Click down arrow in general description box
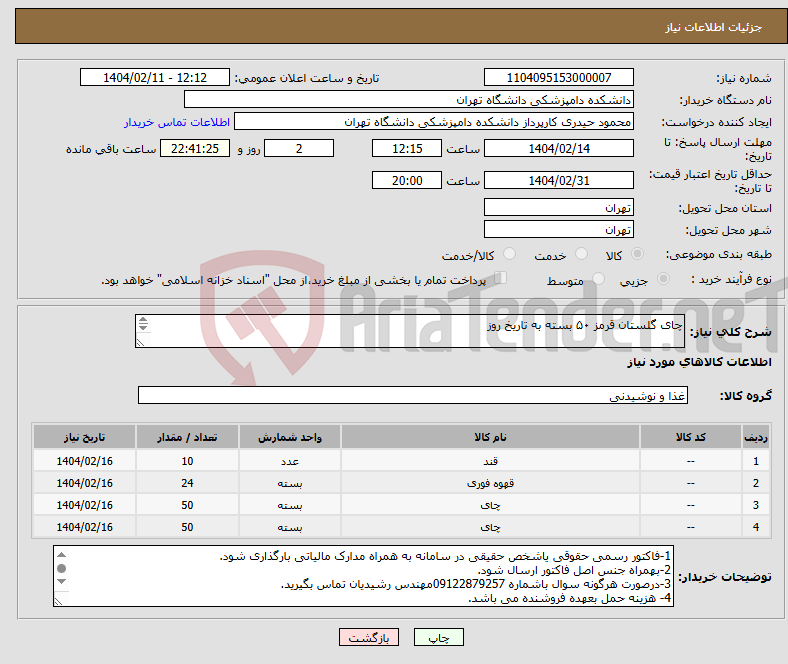Image resolution: width=788 pixels, height=664 pixels. coord(143,339)
